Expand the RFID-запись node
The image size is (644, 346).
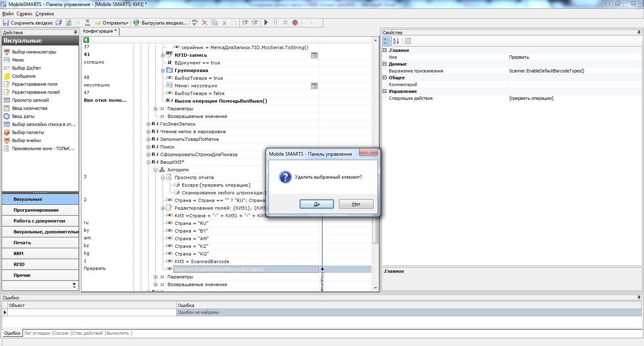[x=163, y=55]
